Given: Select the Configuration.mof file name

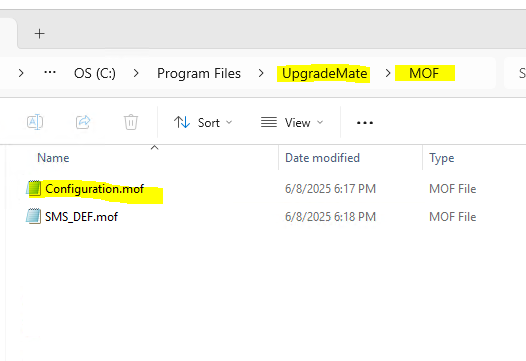Looking at the screenshot, I should [x=95, y=189].
